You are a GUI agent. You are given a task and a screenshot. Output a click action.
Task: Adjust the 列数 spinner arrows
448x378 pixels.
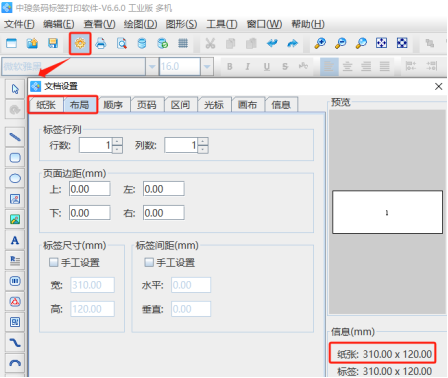point(203,145)
